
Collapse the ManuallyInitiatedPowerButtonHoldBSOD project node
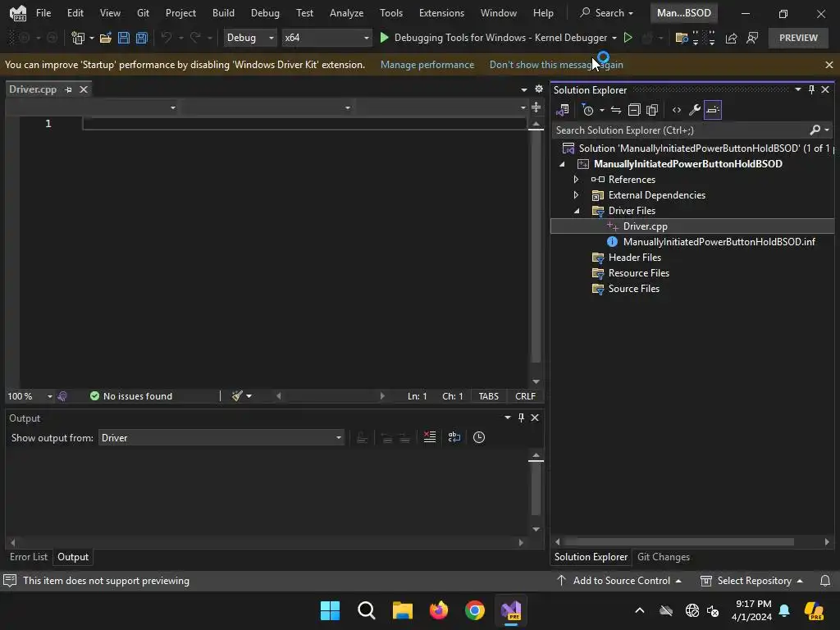pyautogui.click(x=561, y=164)
